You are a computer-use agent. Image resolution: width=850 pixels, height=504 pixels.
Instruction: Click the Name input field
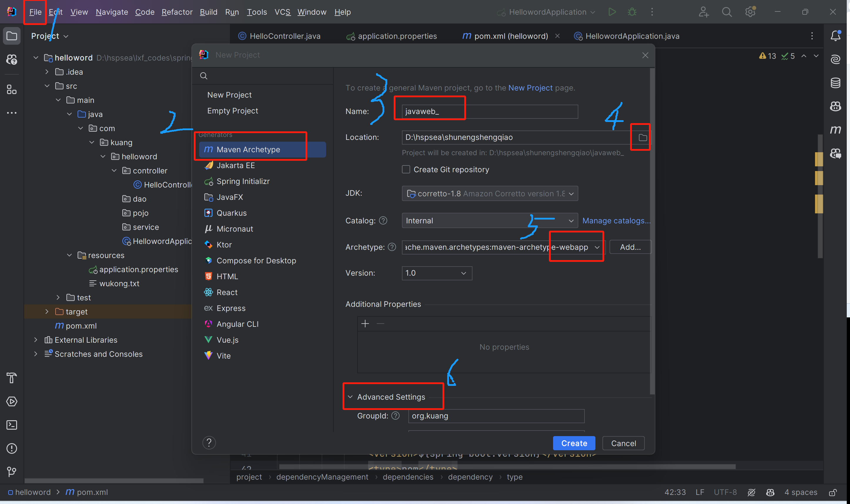tap(490, 111)
